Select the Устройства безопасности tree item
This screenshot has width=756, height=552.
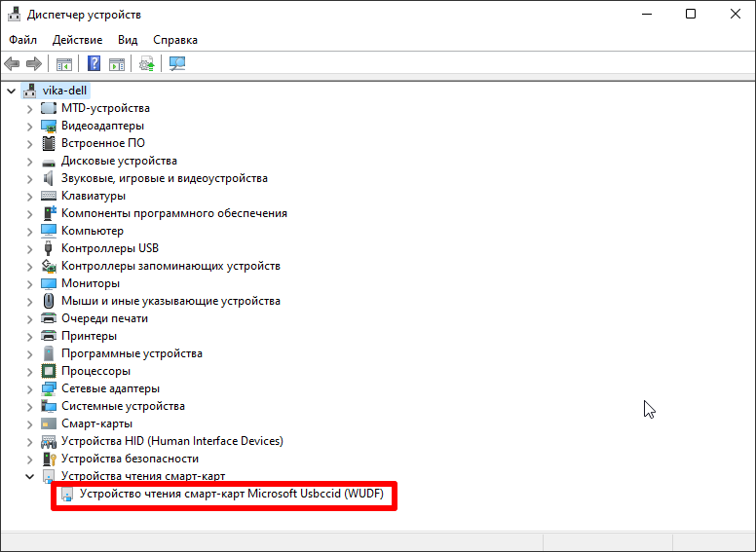[130, 460]
